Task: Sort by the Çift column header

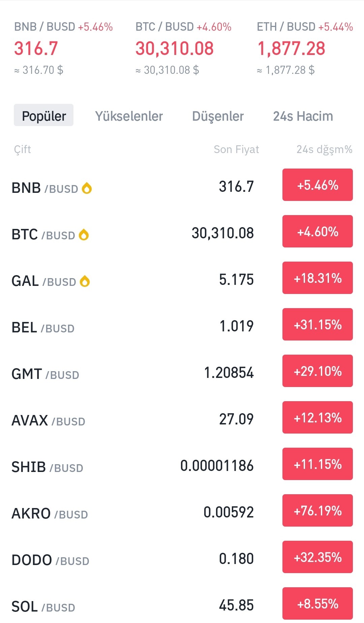Action: pyautogui.click(x=22, y=149)
